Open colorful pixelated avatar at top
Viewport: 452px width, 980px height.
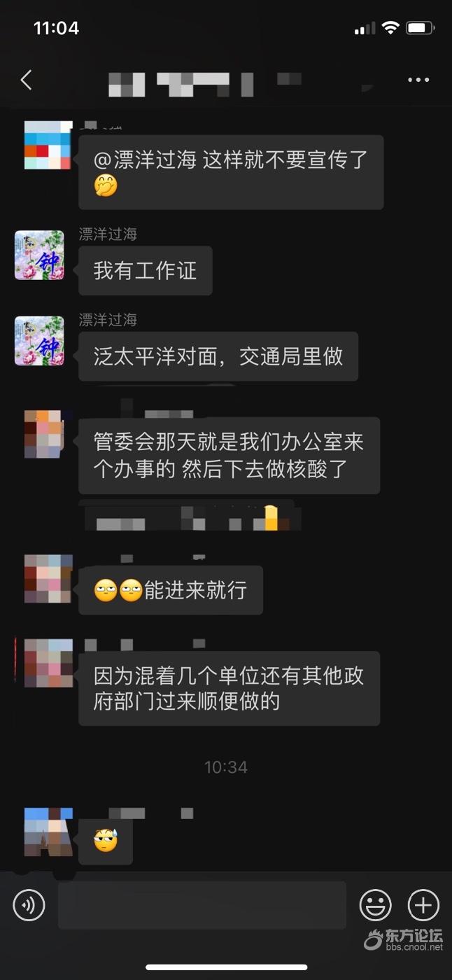48,145
